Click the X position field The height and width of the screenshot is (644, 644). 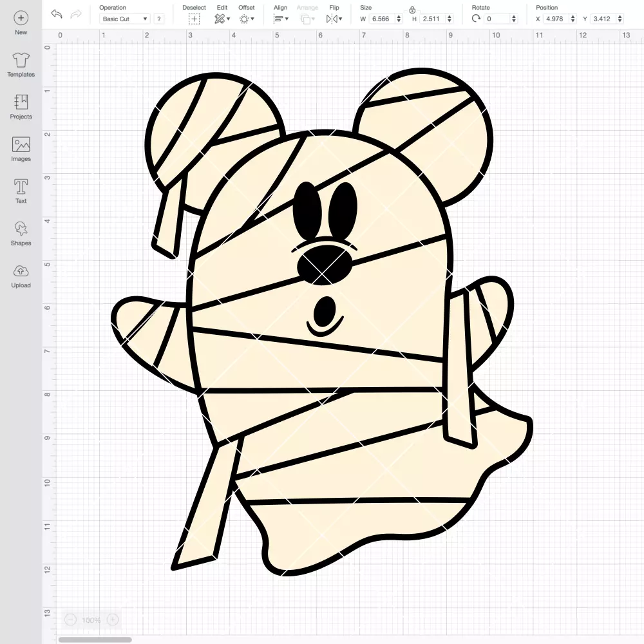556,19
